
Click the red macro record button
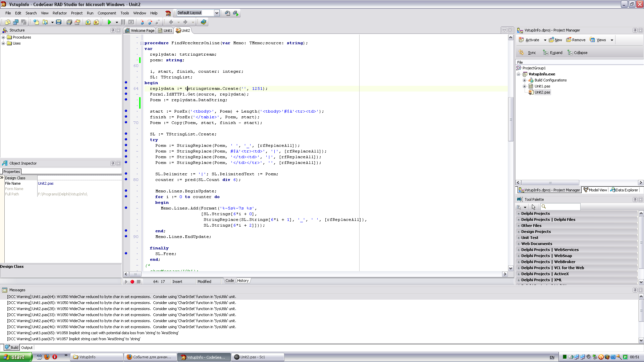coord(132,282)
